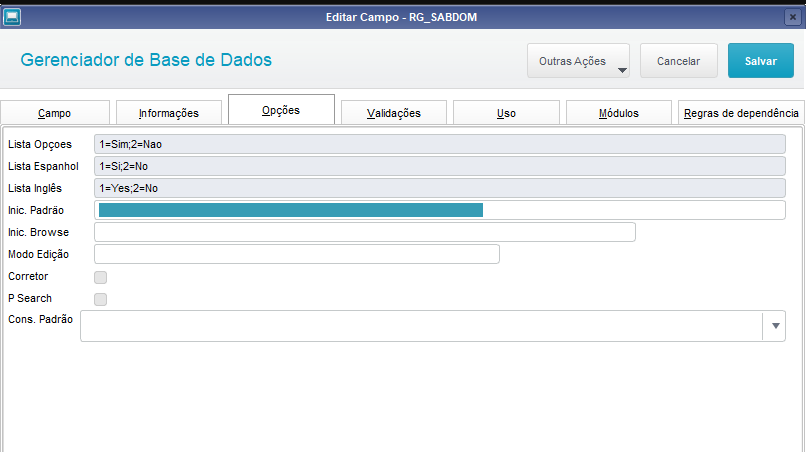Open the Informações tab
Image resolution: width=806 pixels, height=452 pixels.
169,113
